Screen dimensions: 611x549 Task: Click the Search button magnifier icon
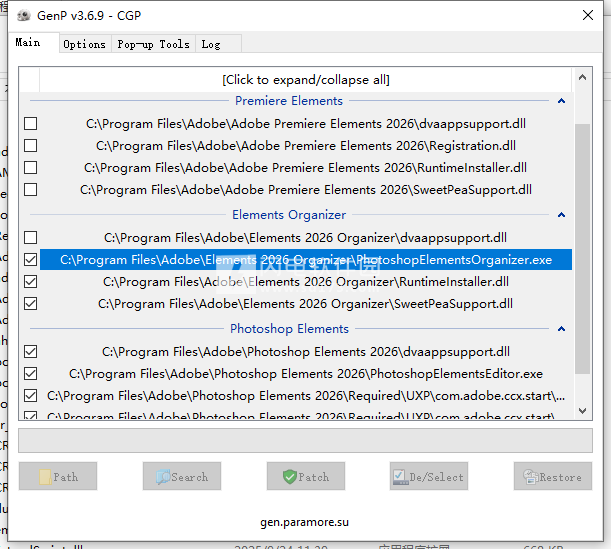(163, 477)
